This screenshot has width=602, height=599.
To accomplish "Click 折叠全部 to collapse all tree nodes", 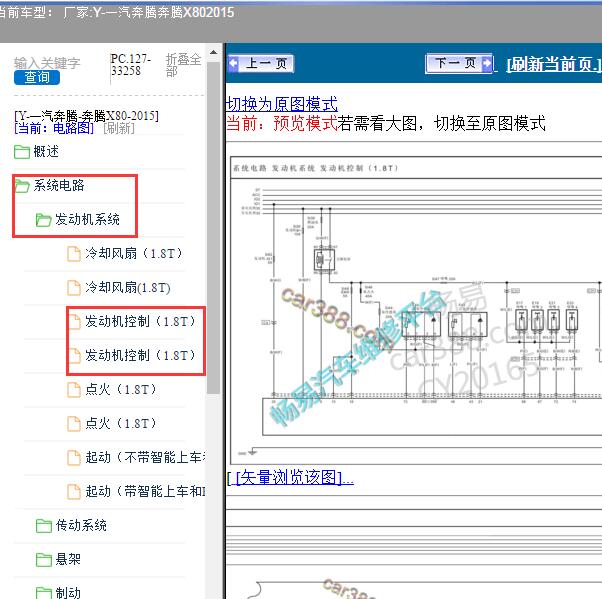I will click(183, 65).
